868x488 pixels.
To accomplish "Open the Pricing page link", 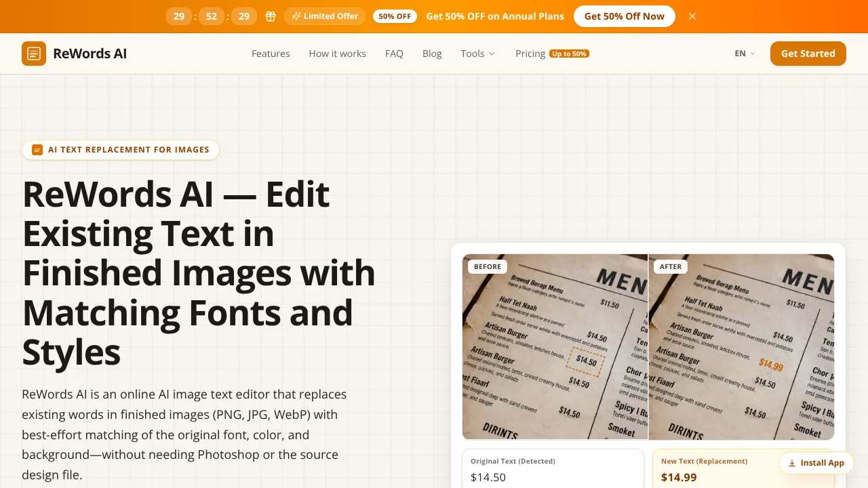I will tap(530, 54).
